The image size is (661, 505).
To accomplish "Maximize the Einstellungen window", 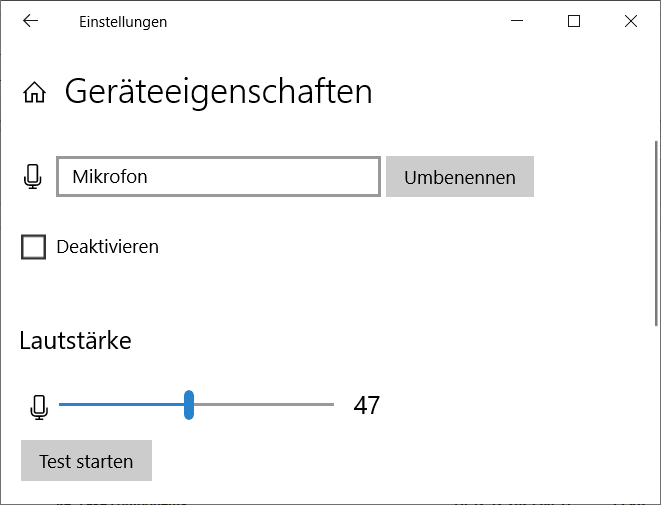I will coord(574,21).
